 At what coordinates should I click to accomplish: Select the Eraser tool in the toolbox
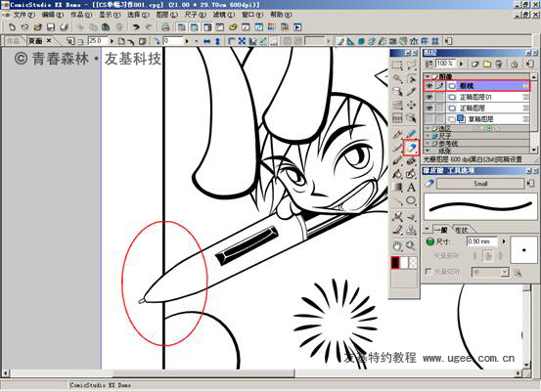[x=411, y=148]
